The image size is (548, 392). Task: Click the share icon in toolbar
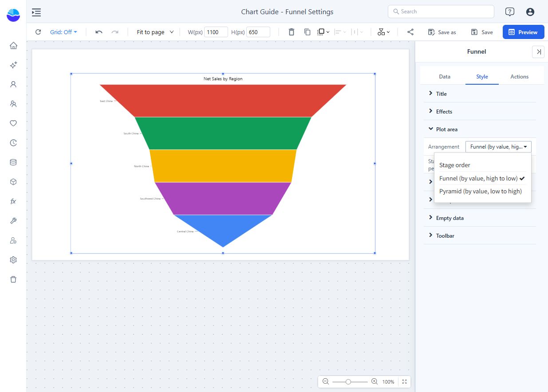pyautogui.click(x=410, y=32)
